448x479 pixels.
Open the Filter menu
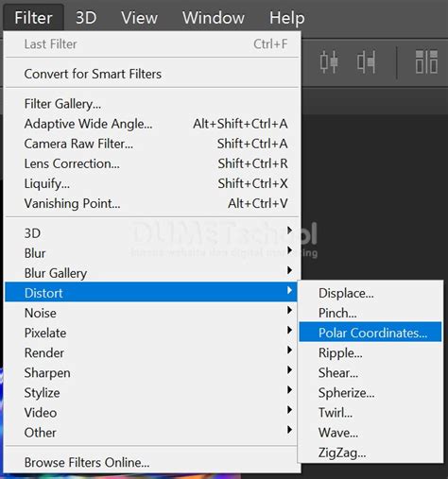click(x=33, y=18)
